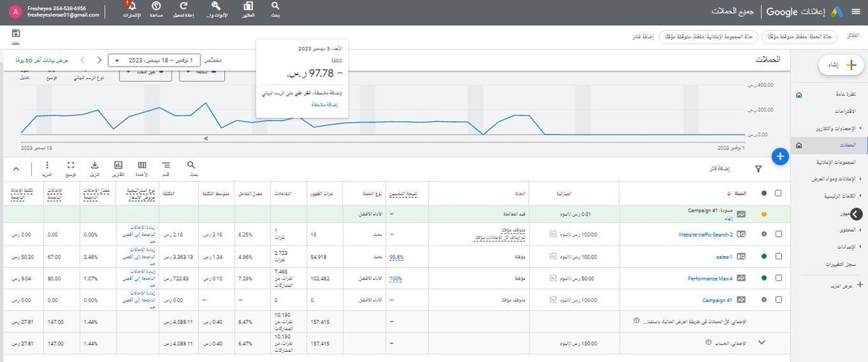868x362 pixels.
Task: Select the checkbox for sales-1 campaign
Action: click(778, 256)
